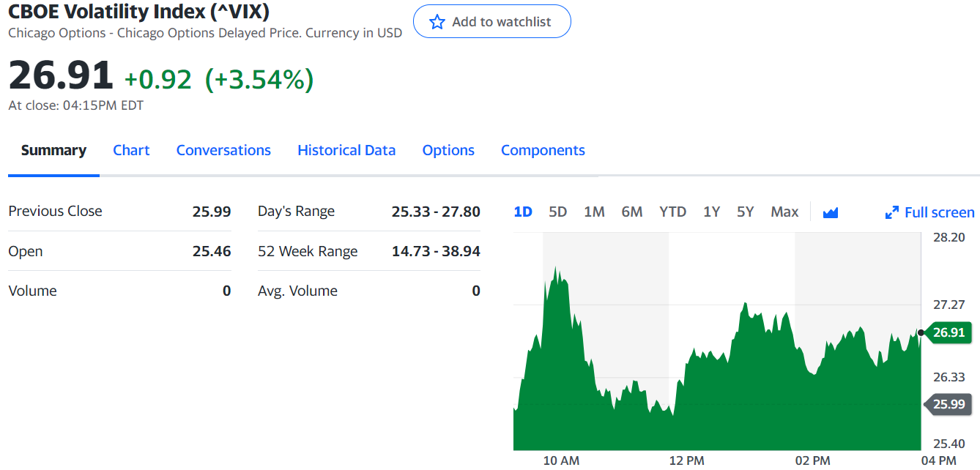
Task: Select the 6M chart range
Action: (x=632, y=212)
